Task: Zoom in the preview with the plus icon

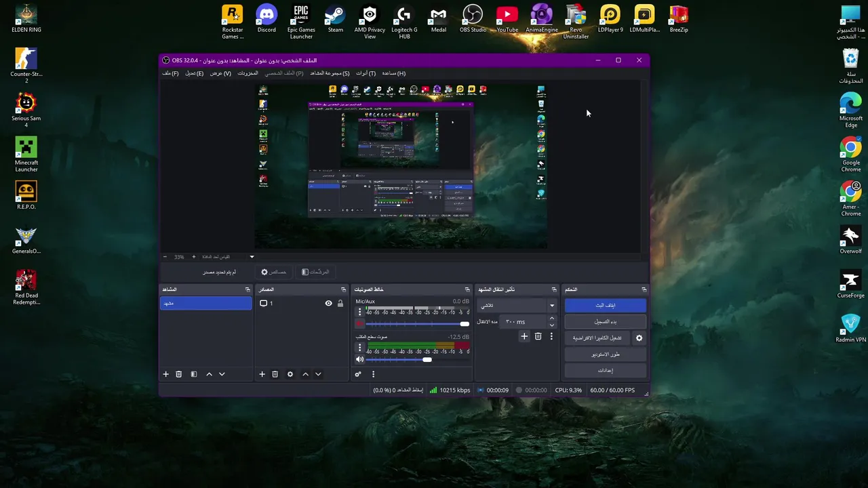Action: (193, 257)
